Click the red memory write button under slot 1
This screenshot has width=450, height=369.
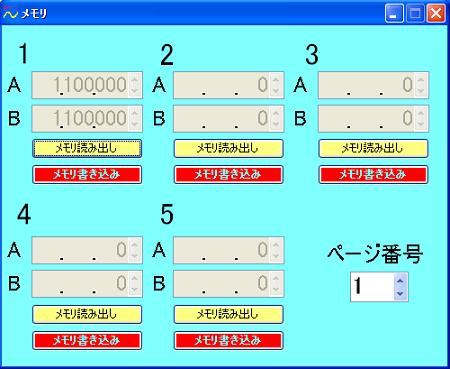tap(87, 174)
